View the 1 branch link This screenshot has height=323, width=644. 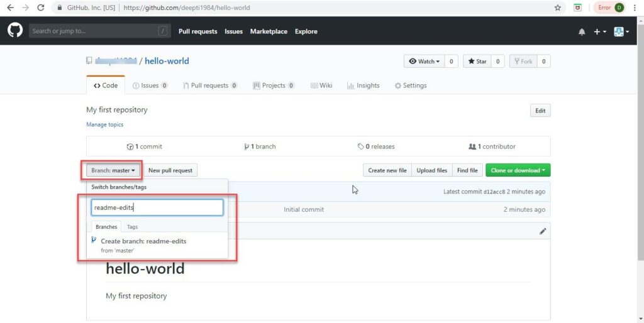[260, 146]
